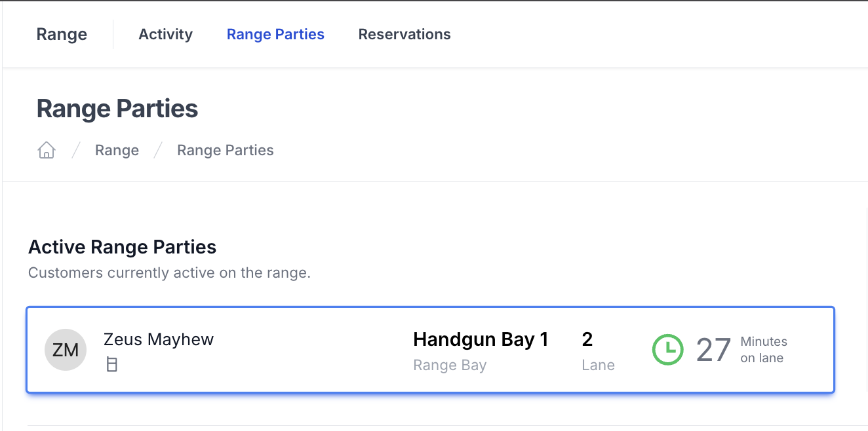Click the Active Range Parties section heading
Viewport: 868px width, 431px height.
(123, 247)
